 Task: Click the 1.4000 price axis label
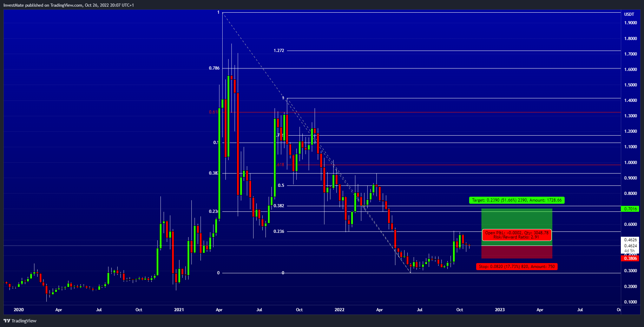(630, 100)
